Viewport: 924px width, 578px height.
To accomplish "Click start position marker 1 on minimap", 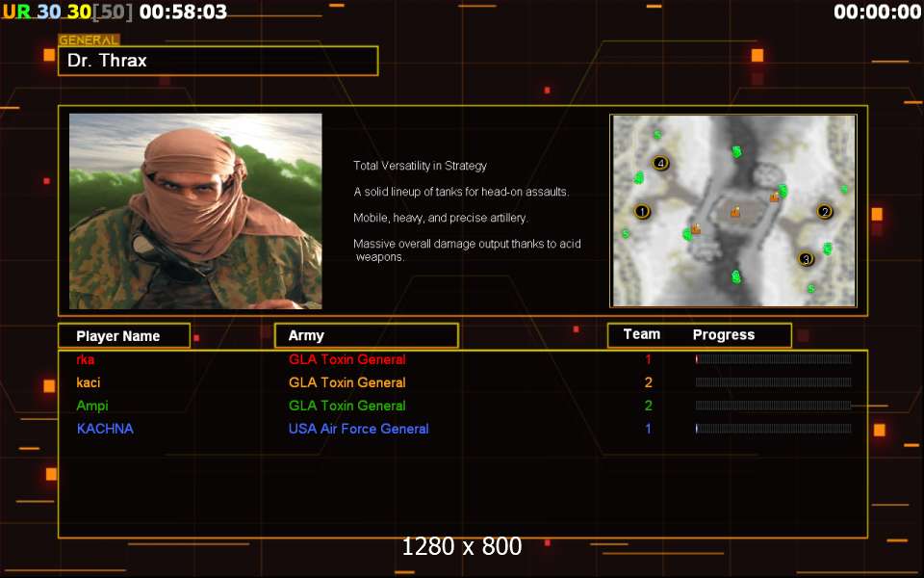I will click(x=642, y=211).
